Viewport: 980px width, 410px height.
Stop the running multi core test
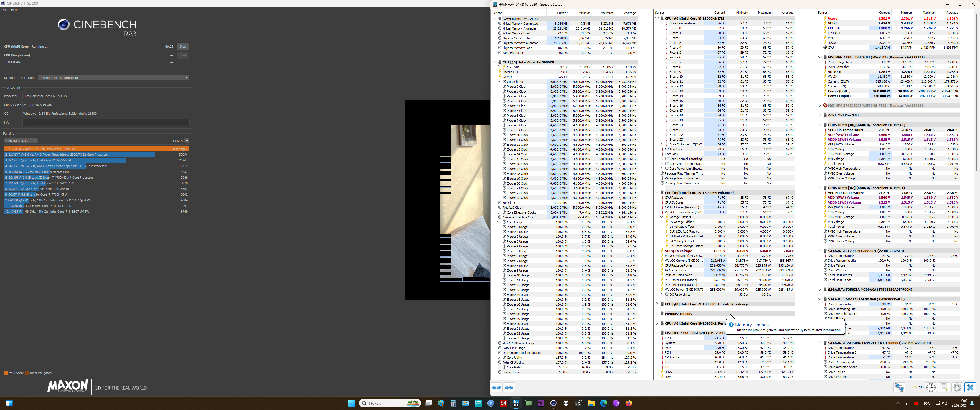(x=183, y=46)
